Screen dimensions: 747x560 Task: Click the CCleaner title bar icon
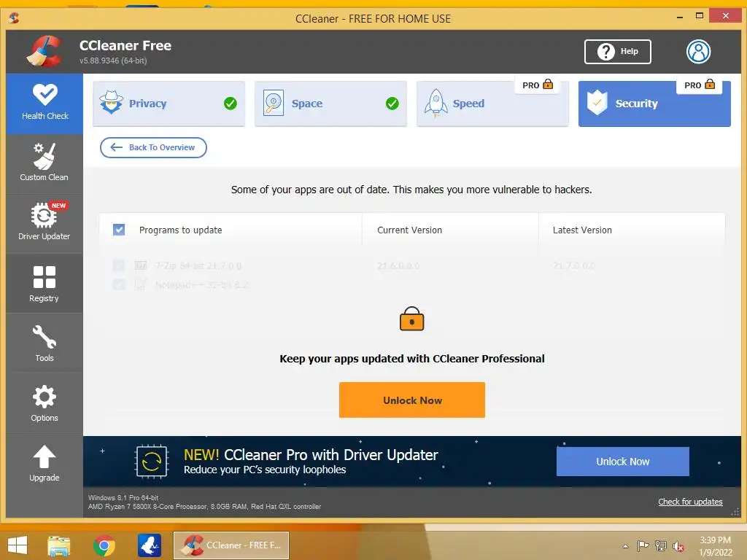pos(14,18)
